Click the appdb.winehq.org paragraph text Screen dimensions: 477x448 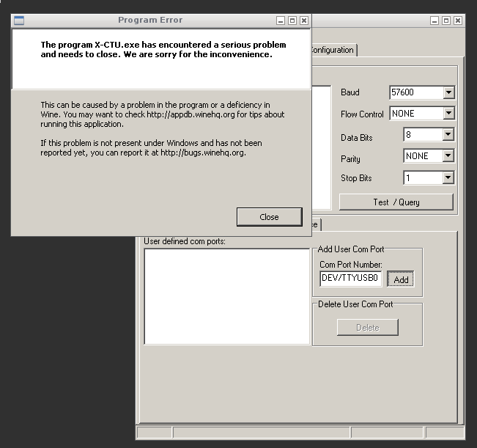click(x=163, y=114)
